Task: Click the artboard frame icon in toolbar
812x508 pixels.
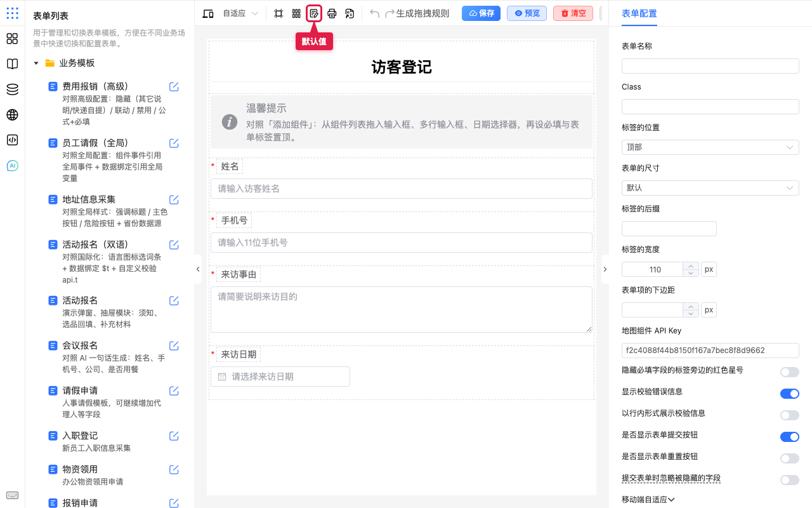Action: (278, 13)
